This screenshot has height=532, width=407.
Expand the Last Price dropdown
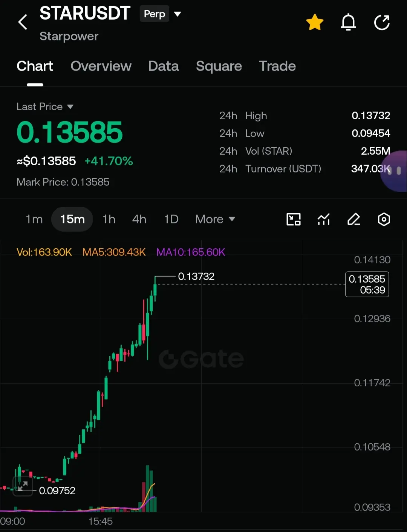(x=45, y=107)
